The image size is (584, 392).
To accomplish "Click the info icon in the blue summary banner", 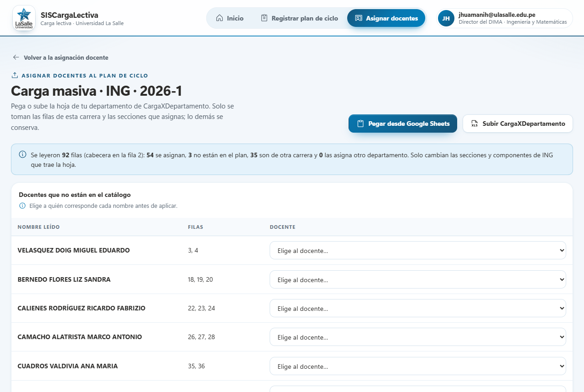I will [23, 155].
